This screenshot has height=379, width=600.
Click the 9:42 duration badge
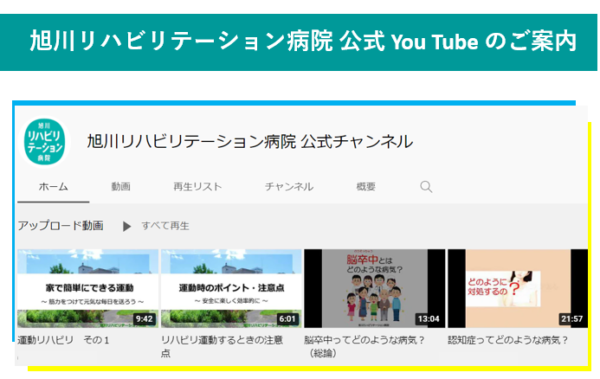click(x=144, y=319)
